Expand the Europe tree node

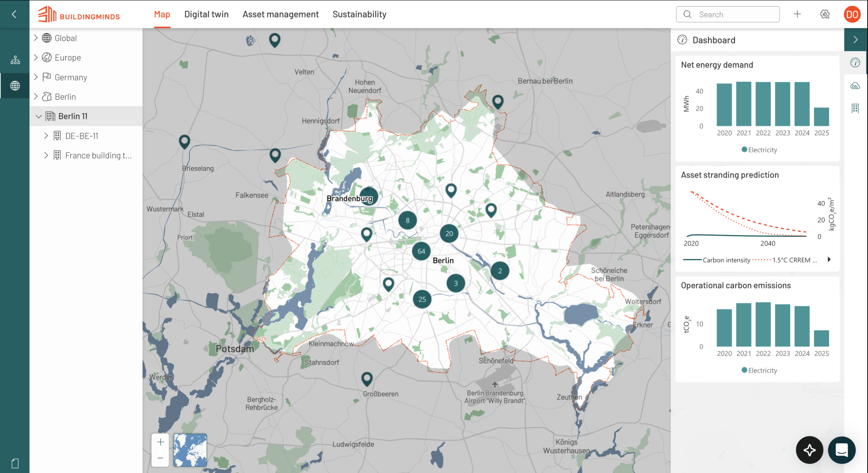point(36,57)
